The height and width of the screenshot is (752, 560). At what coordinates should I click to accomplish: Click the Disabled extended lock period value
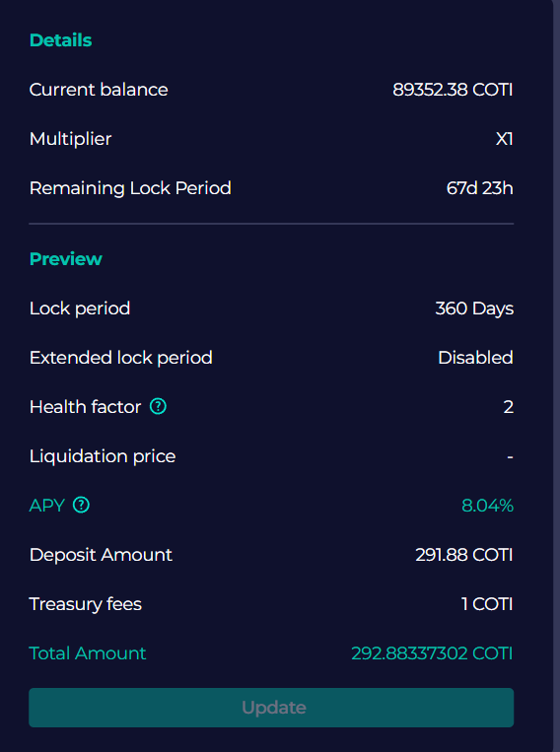(x=475, y=358)
